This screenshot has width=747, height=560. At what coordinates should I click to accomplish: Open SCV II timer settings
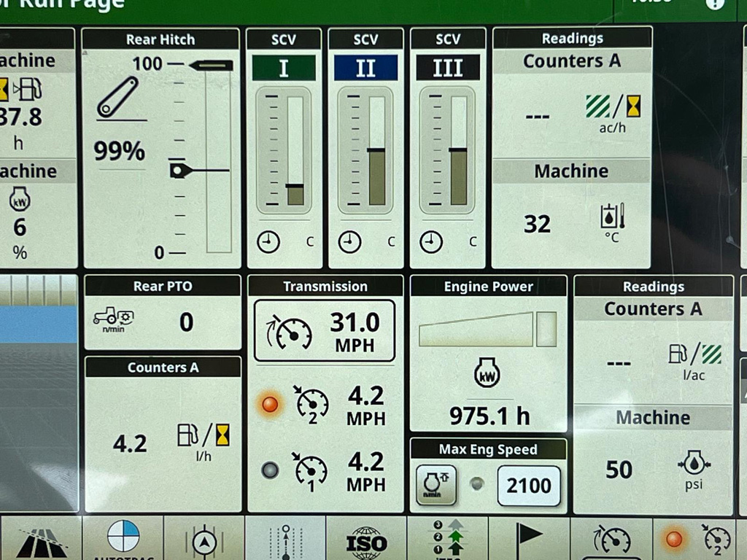(350, 241)
